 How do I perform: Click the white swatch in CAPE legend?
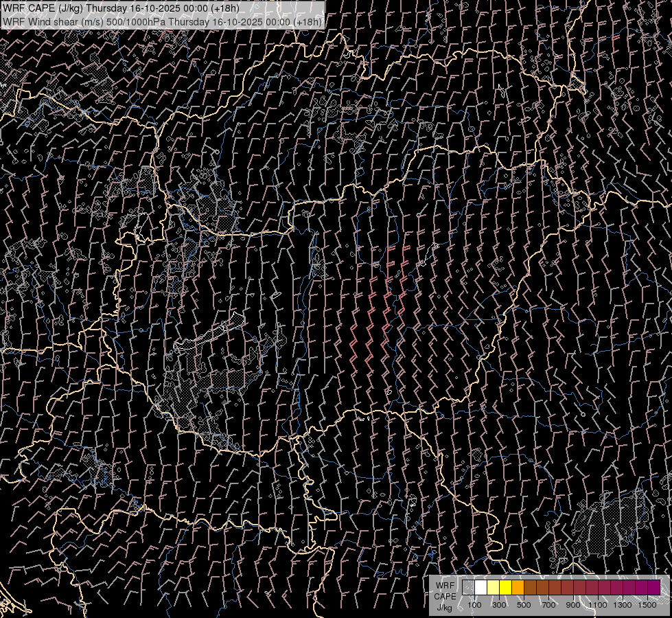480,588
